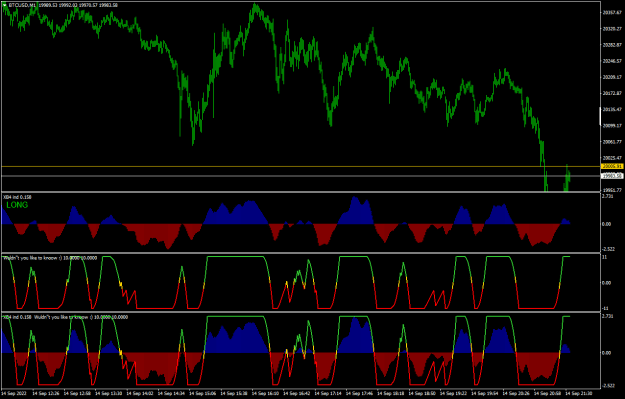Click the white current price tag on axis
Screen dimensions: 625x399
(612, 176)
